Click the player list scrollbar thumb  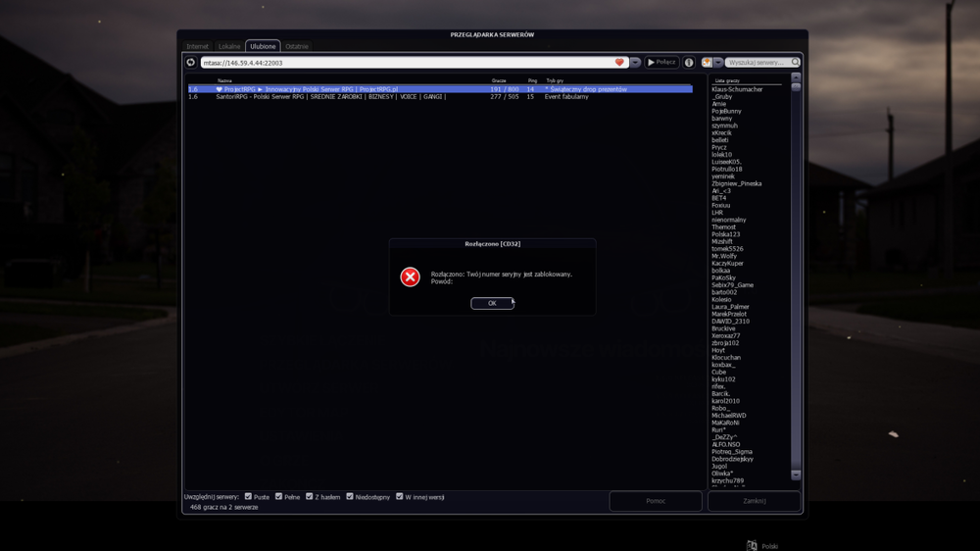point(796,87)
